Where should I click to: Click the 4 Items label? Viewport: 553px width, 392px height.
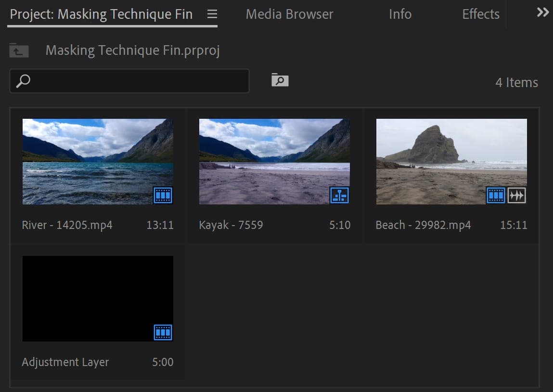[x=516, y=82]
